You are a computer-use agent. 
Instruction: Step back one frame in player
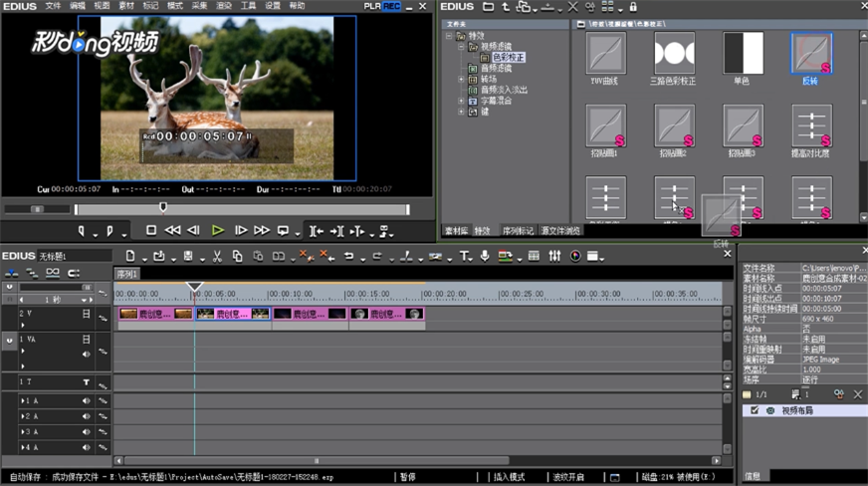(x=193, y=230)
